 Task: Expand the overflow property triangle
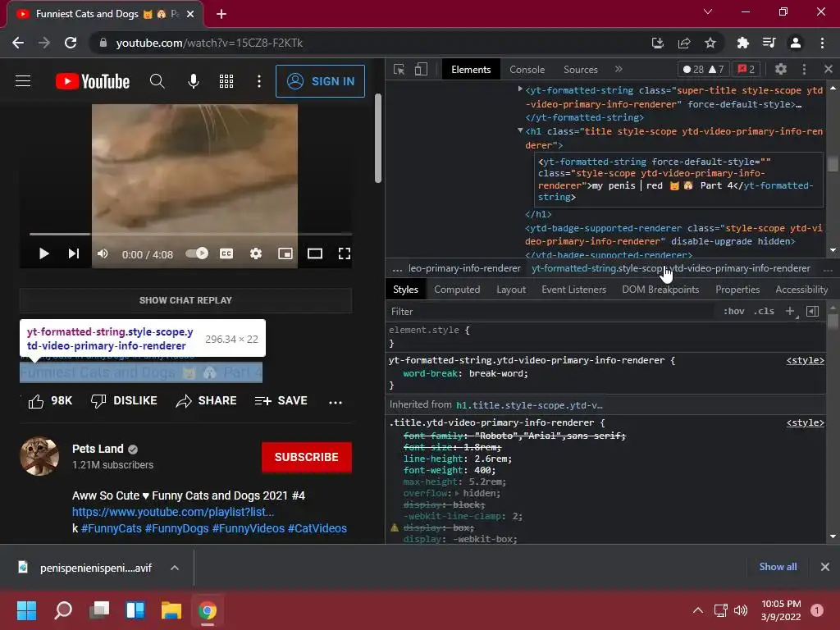point(457,493)
